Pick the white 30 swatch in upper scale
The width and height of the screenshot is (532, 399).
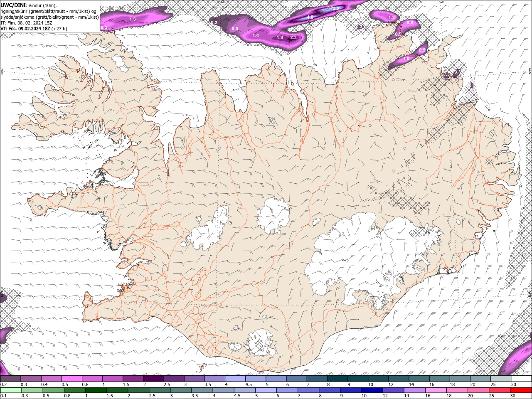click(521, 379)
